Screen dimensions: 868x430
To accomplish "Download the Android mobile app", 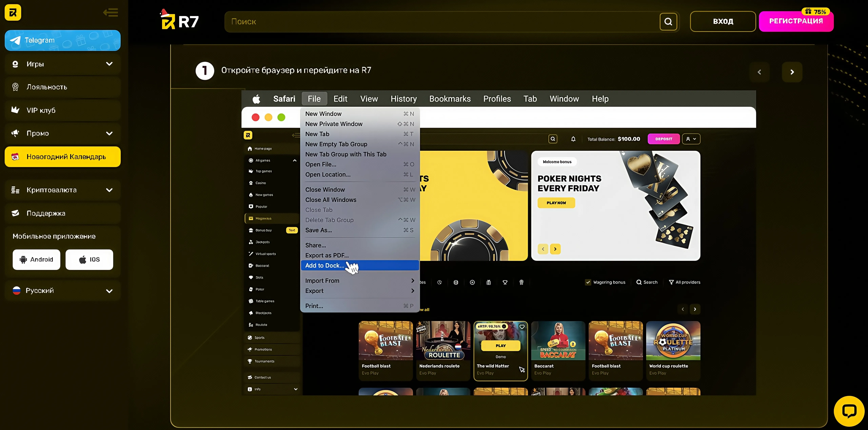I will point(36,259).
